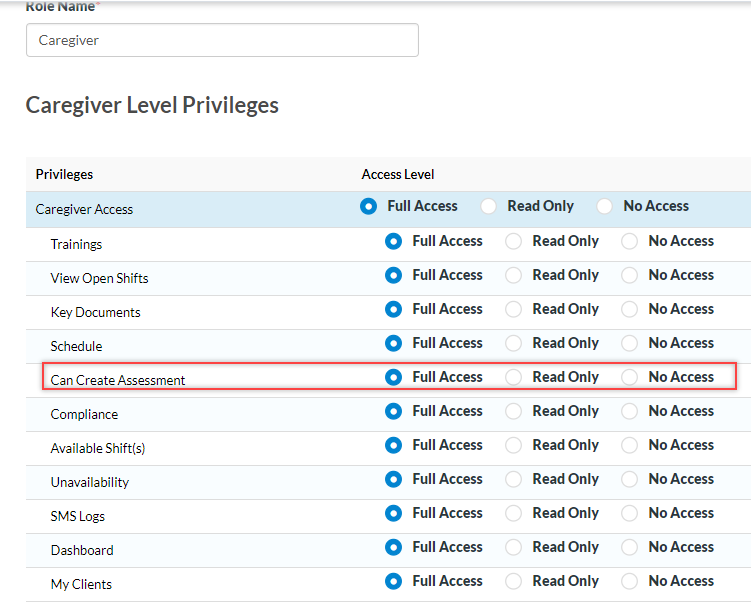Select Read Only for Caregiver Access

tap(489, 206)
